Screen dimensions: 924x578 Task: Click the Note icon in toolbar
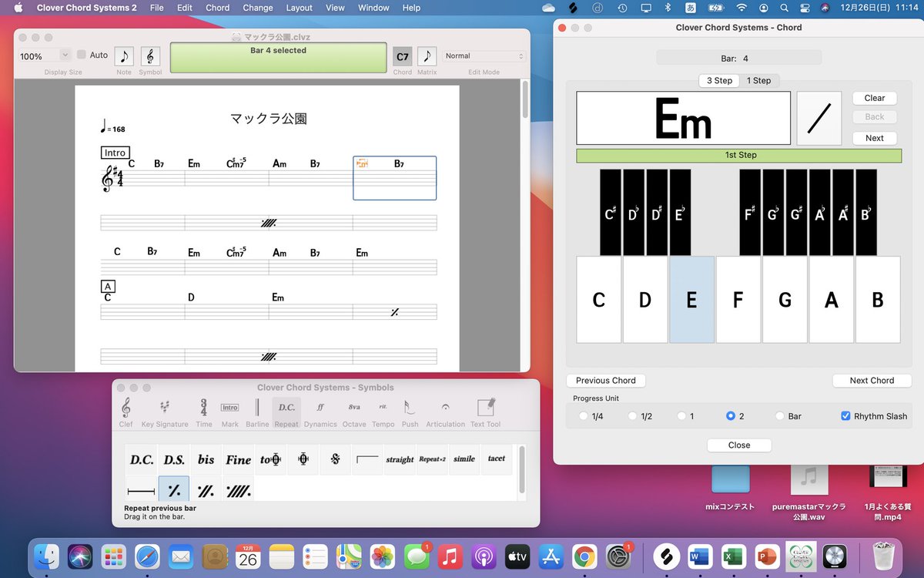click(124, 56)
